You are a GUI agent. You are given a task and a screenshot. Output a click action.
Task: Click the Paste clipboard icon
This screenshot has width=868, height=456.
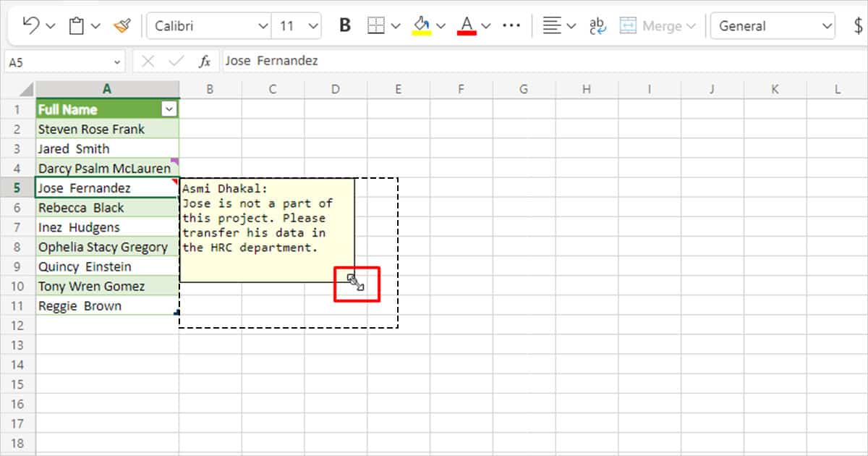click(x=78, y=24)
